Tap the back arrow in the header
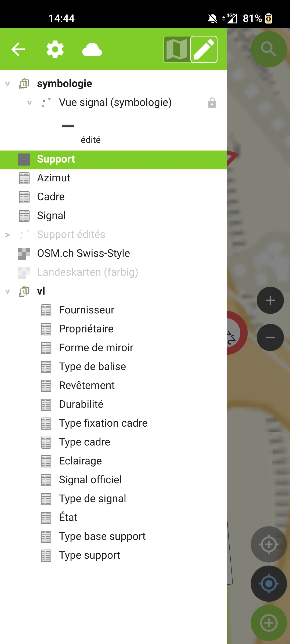290x644 pixels. pyautogui.click(x=18, y=49)
